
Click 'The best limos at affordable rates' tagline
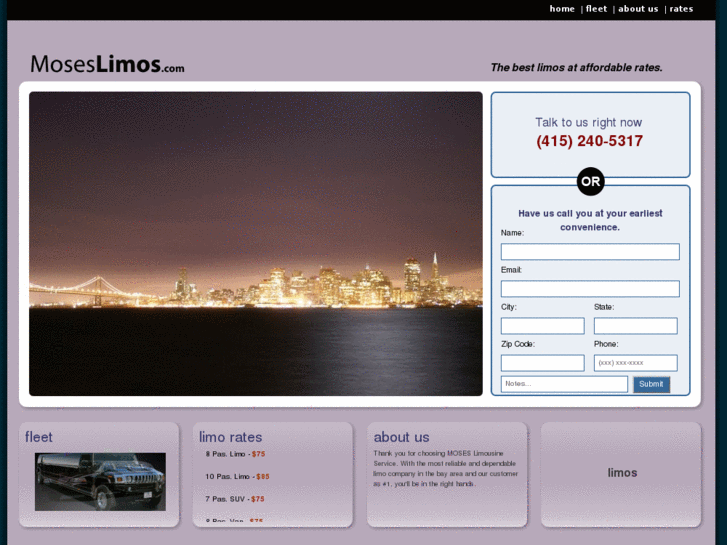(576, 68)
